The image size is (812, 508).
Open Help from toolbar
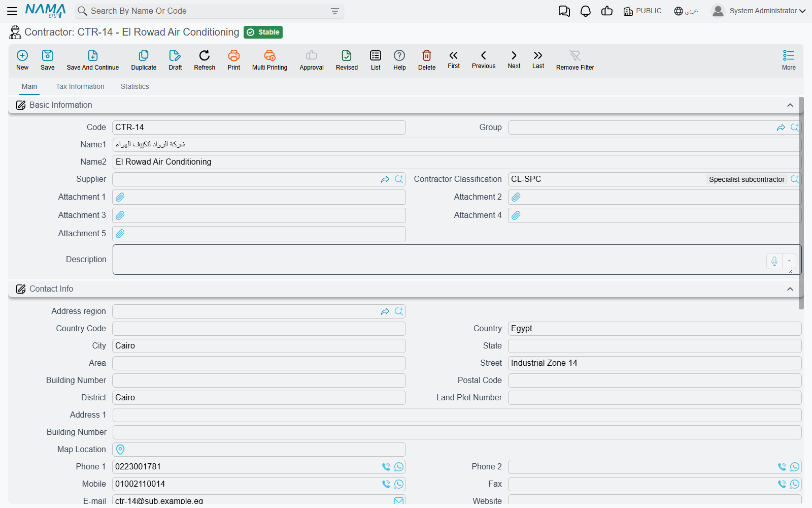tap(399, 60)
